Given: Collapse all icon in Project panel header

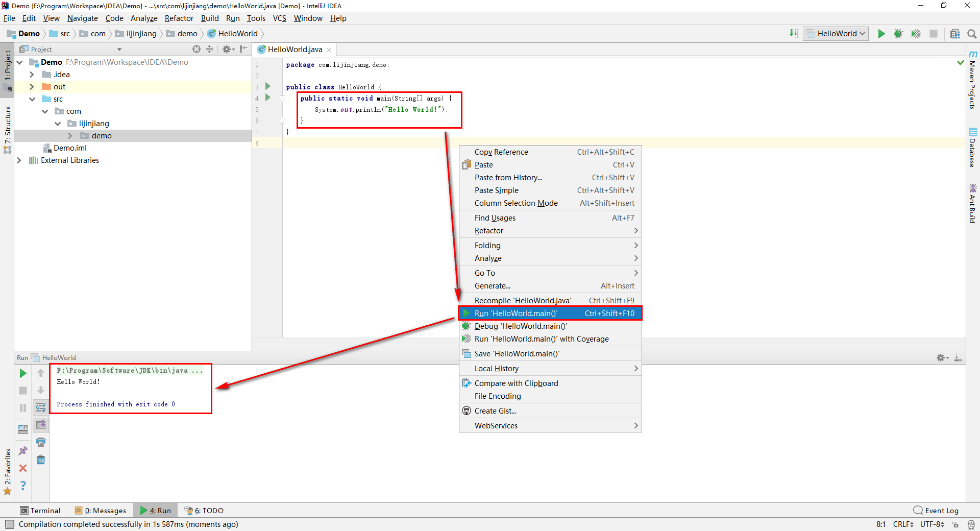Looking at the screenshot, I should 209,49.
